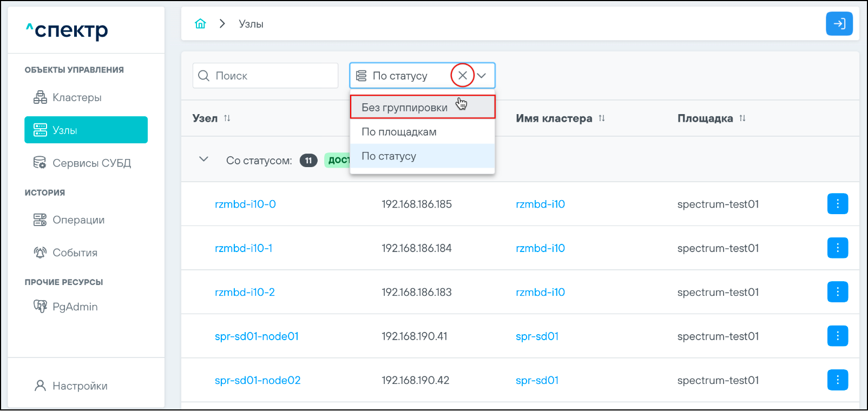Click the home icon in breadcrumb
This screenshot has height=411, width=868.
(x=200, y=24)
